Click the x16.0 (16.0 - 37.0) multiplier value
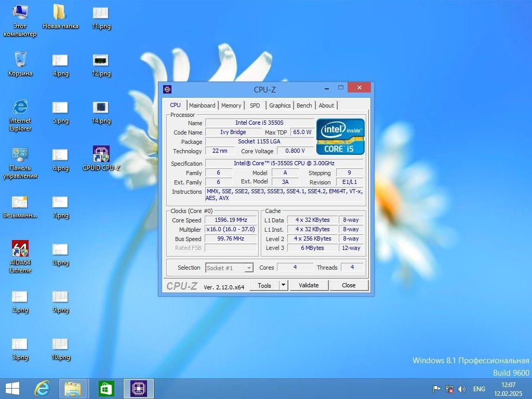The image size is (532, 399). coord(231,229)
